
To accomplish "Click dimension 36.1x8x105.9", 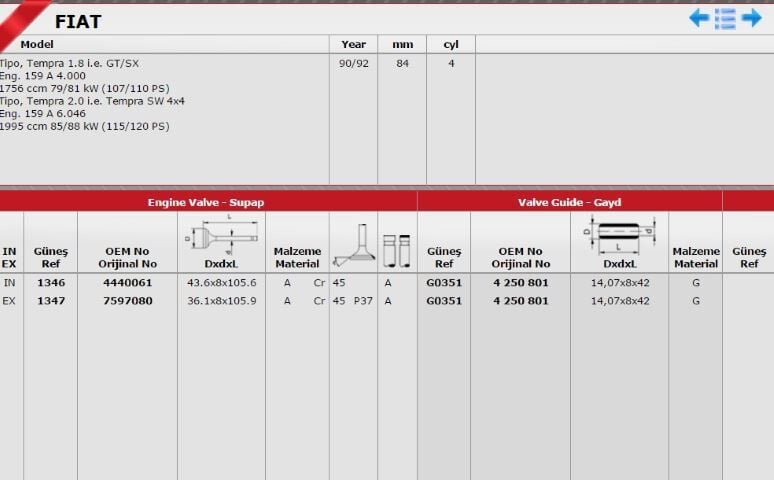I will coord(222,301).
